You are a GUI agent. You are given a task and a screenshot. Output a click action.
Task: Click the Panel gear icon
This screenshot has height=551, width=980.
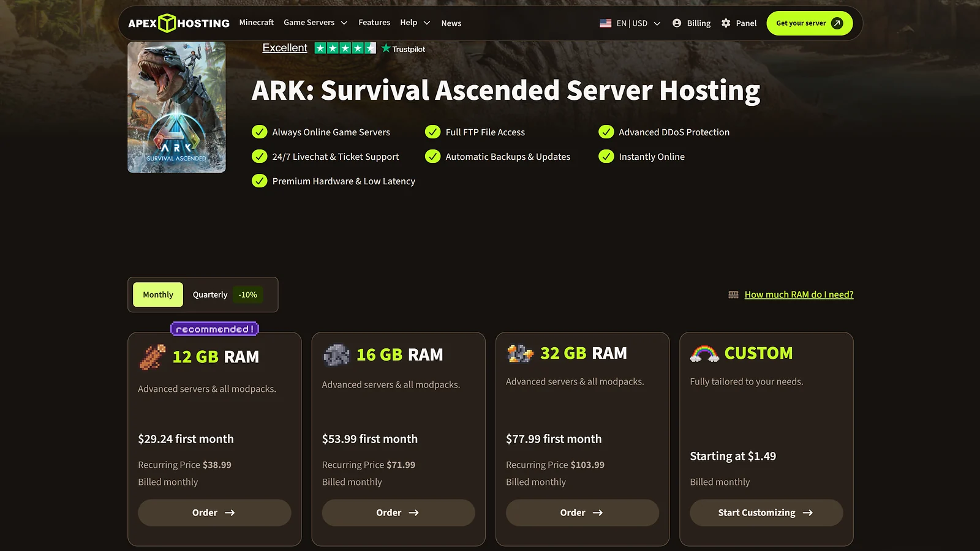tap(726, 23)
